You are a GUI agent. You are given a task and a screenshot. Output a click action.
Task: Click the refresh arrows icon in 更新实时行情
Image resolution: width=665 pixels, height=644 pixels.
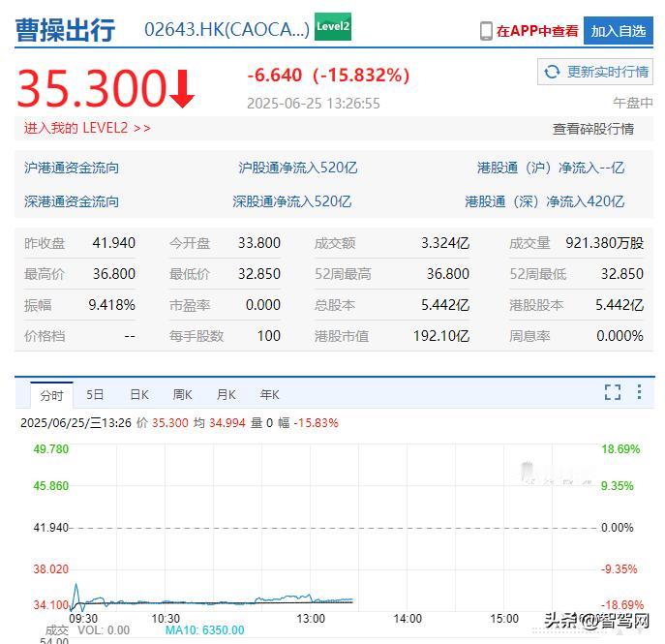tap(552, 72)
